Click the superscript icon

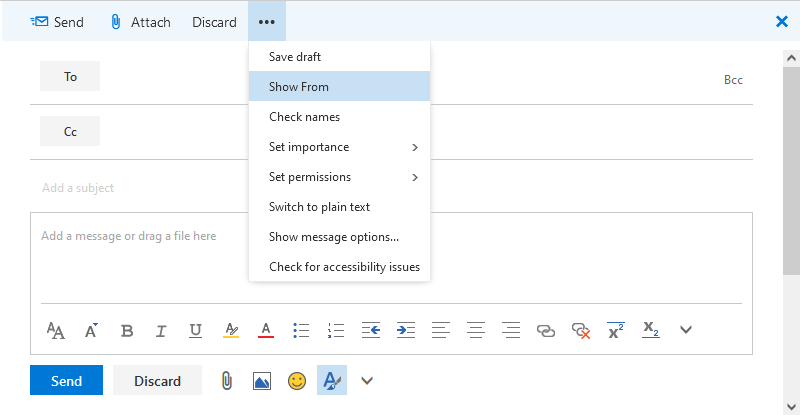[x=616, y=329]
